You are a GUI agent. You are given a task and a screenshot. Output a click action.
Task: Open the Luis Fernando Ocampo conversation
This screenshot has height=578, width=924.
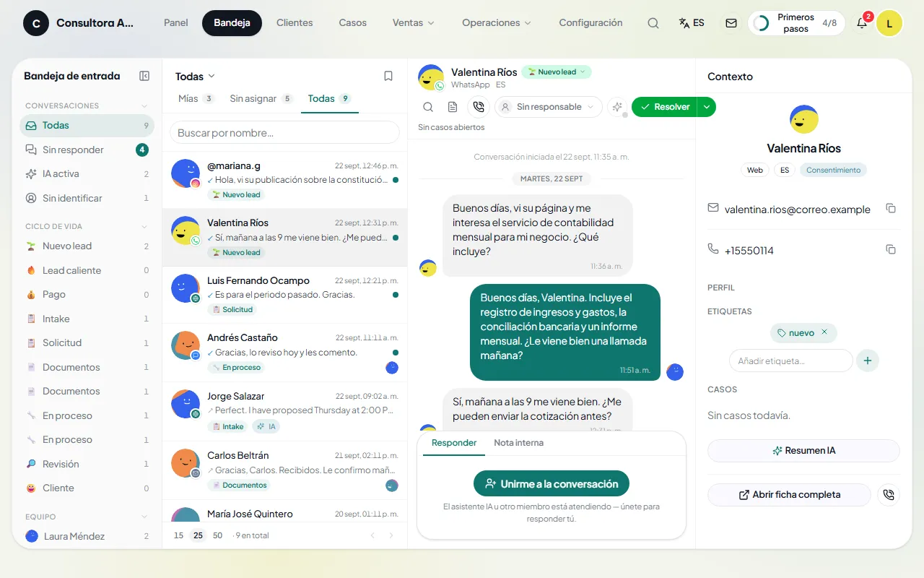pos(284,296)
